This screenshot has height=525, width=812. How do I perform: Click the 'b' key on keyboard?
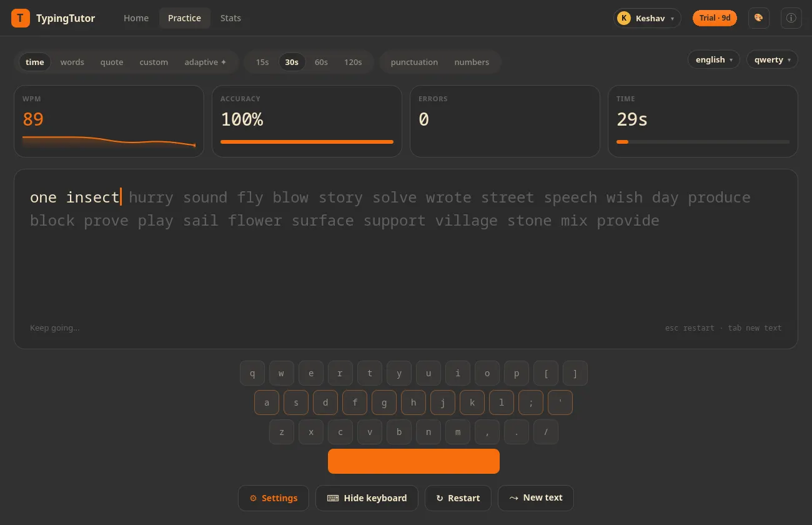(x=399, y=432)
